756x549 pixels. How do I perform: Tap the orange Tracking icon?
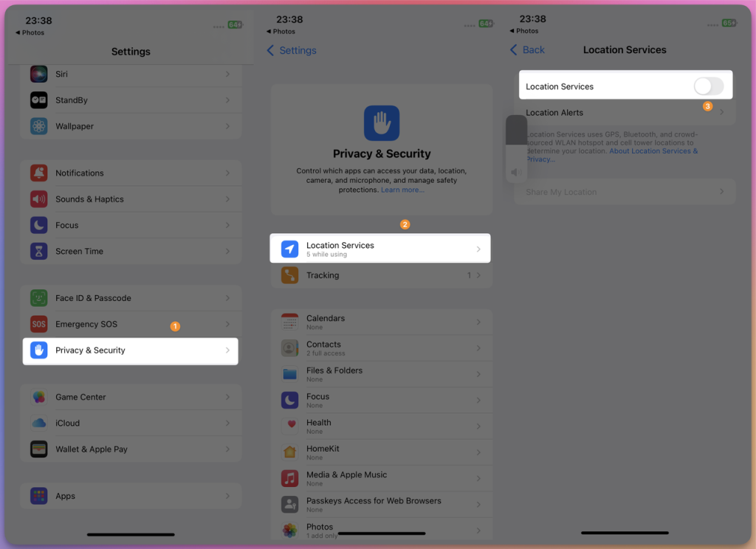tap(289, 275)
